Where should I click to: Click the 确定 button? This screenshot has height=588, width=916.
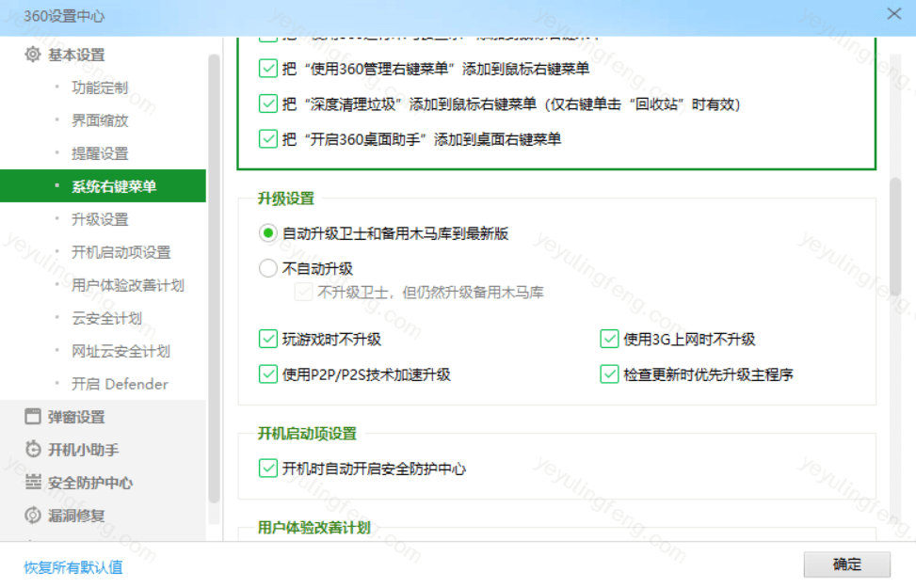pyautogui.click(x=847, y=564)
